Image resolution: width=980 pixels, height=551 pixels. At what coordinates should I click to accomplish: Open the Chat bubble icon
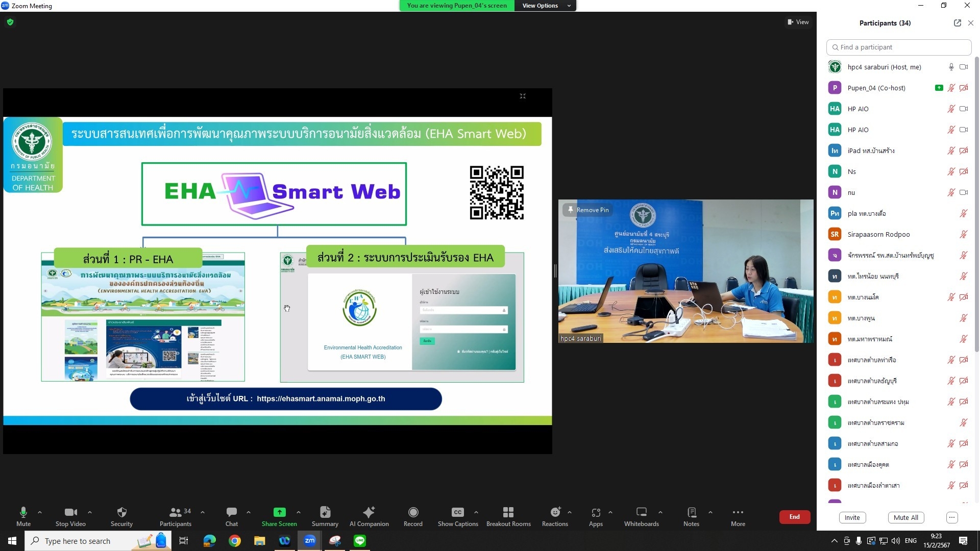(231, 512)
